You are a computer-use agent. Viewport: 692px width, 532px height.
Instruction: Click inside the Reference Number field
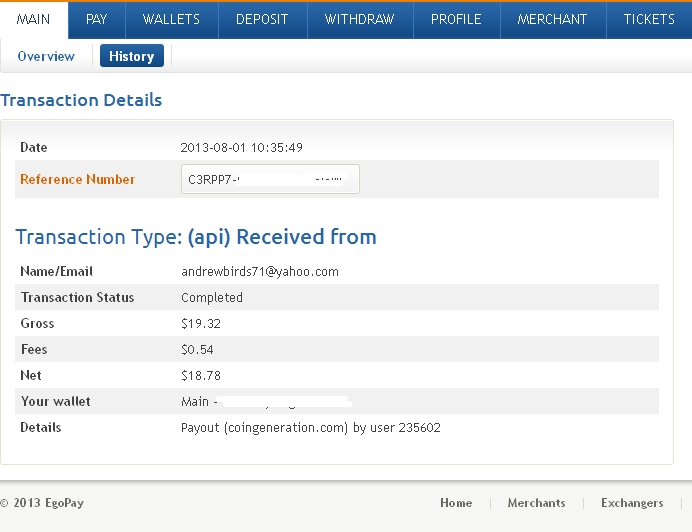pos(270,180)
